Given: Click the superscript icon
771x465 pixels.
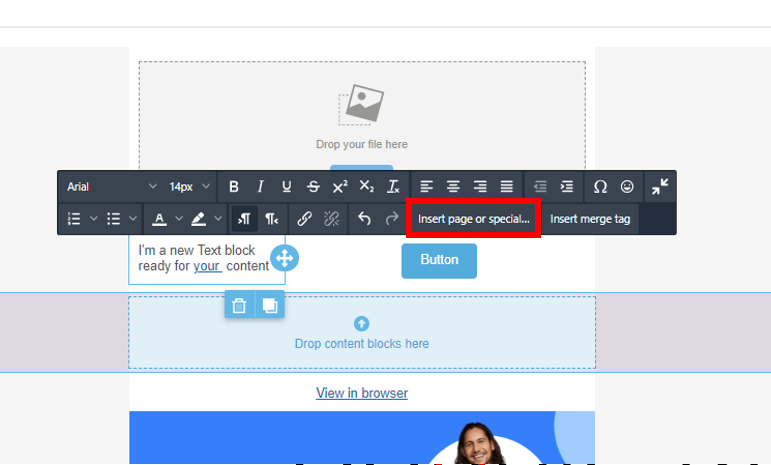Looking at the screenshot, I should [x=340, y=187].
